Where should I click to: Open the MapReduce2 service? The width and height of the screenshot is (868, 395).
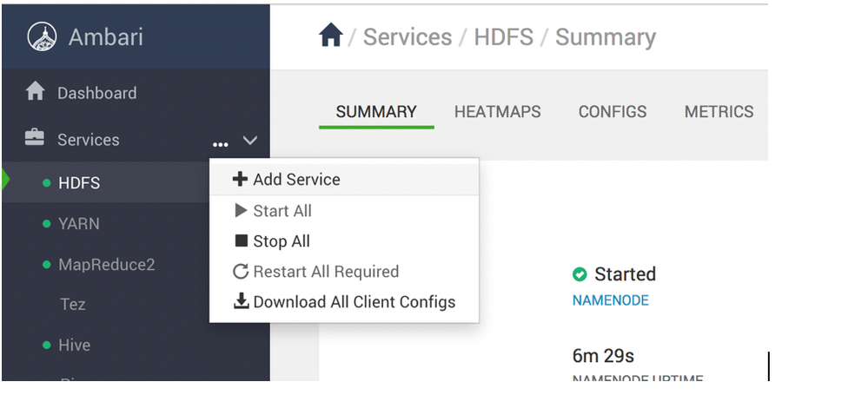tap(106, 265)
